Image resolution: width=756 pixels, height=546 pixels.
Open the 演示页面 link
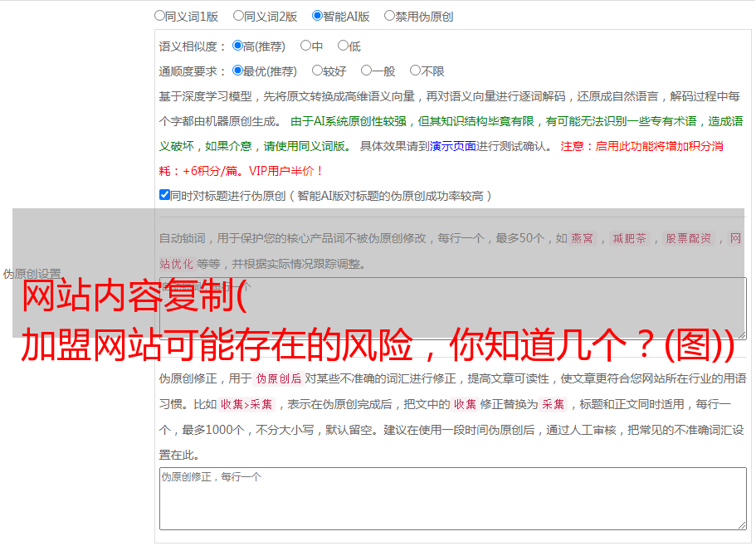coord(452,146)
